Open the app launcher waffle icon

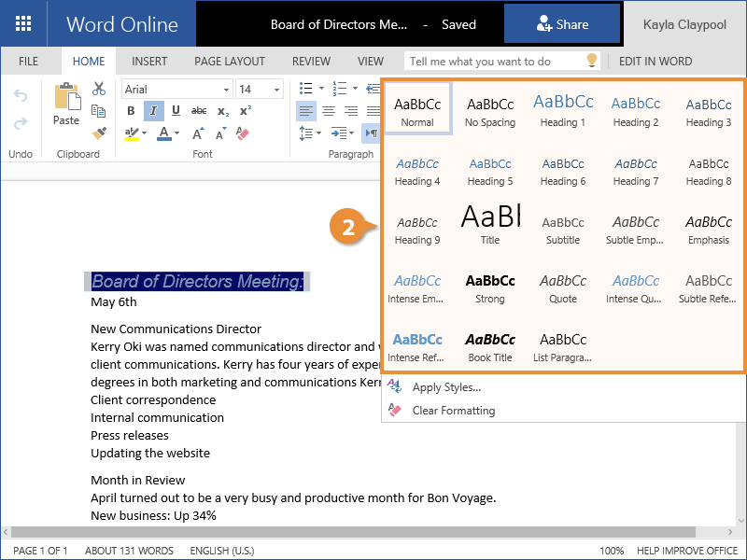[x=23, y=23]
